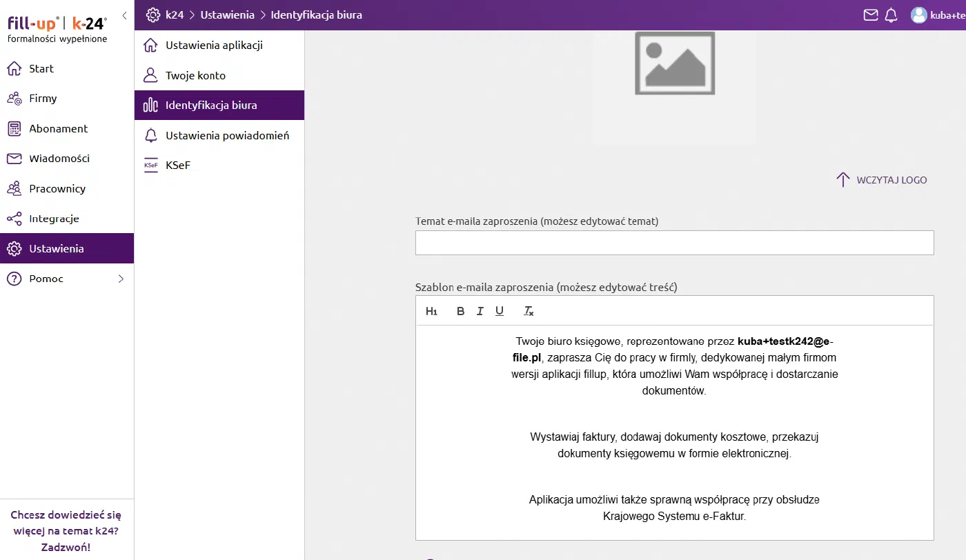Select Ustawienia in the left sidebar
The width and height of the screenshot is (966, 560).
tap(67, 248)
